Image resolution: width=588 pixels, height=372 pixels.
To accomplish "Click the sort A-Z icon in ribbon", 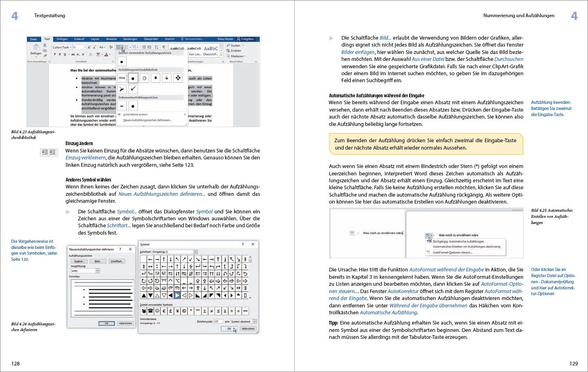I will pos(156,47).
